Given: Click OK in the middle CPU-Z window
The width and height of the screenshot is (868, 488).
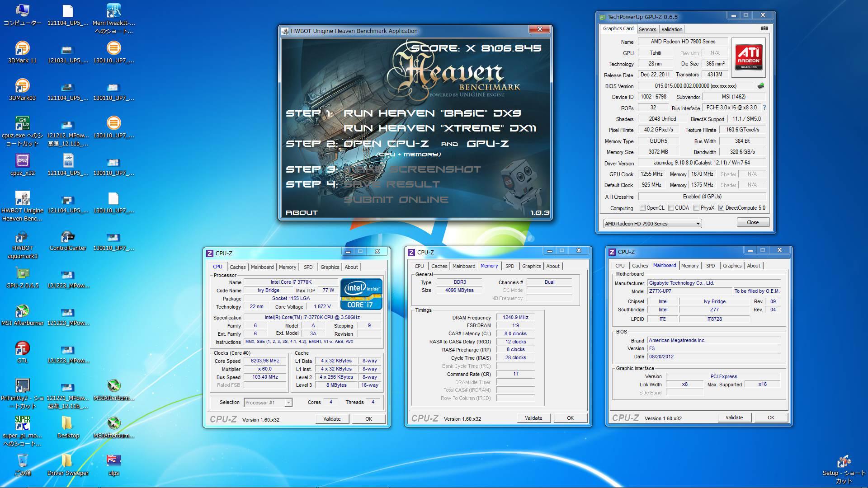Looking at the screenshot, I should (x=570, y=418).
